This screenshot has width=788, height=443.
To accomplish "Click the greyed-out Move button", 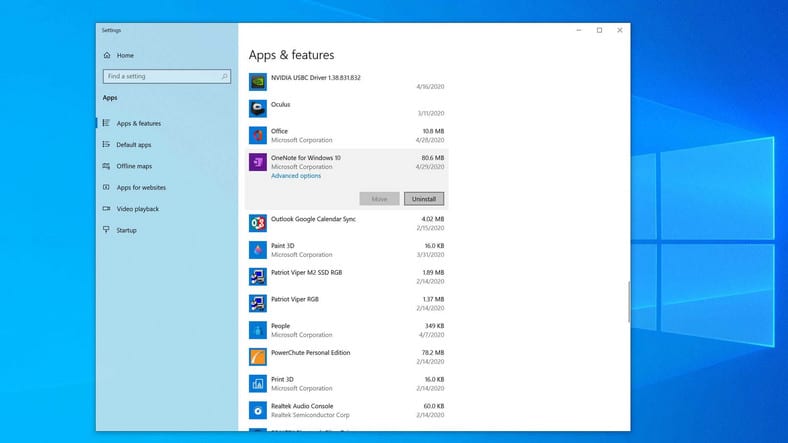I will click(x=379, y=199).
